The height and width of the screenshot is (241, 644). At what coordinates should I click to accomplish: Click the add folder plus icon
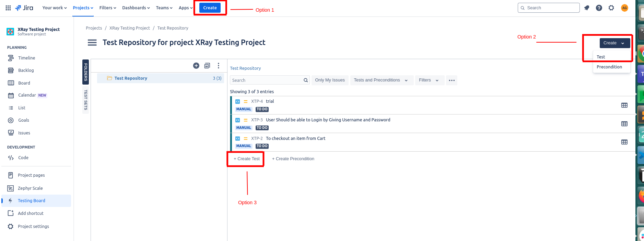pyautogui.click(x=196, y=66)
